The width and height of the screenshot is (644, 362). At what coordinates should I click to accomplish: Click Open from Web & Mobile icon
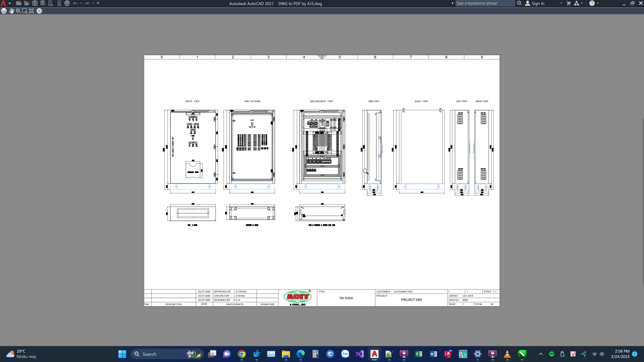pyautogui.click(x=51, y=3)
